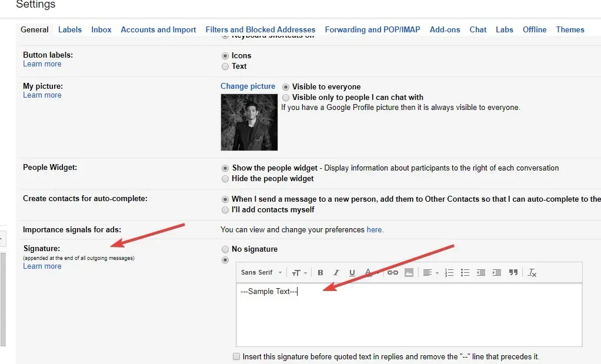Select Icons for button labels
This screenshot has height=364, width=601.
pos(225,56)
